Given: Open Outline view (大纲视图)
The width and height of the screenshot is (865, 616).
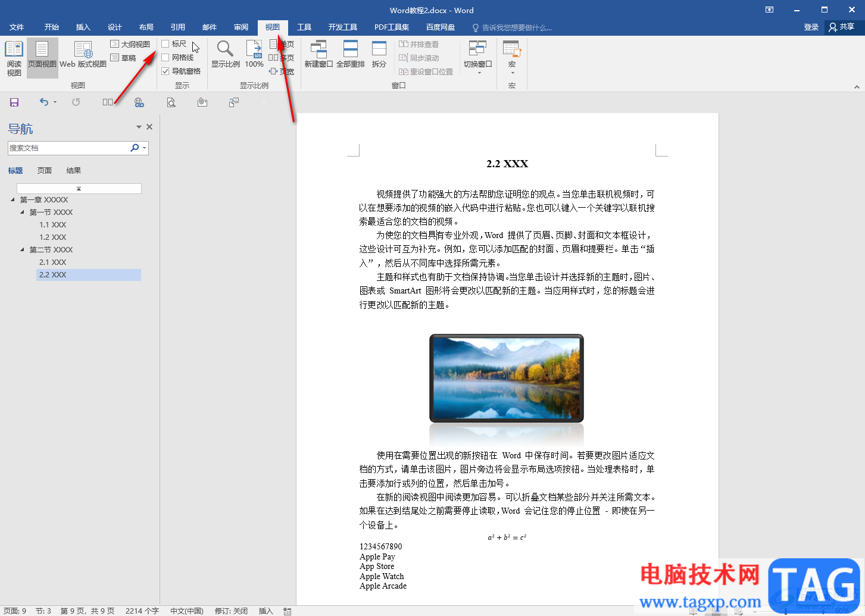Looking at the screenshot, I should tap(130, 44).
